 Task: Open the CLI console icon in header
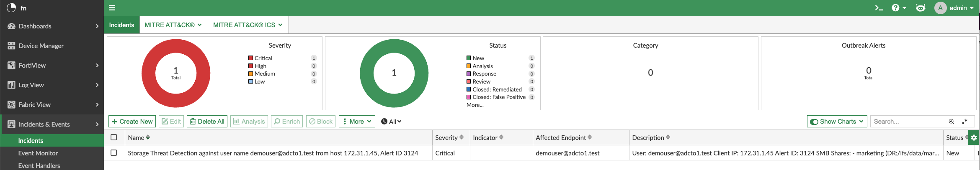(879, 8)
